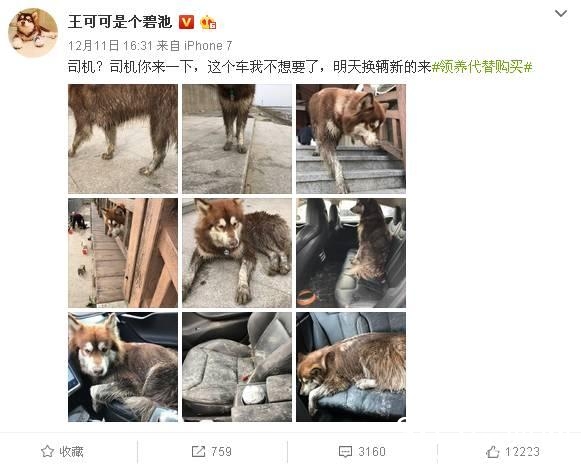Open photo of dog sitting in car backseat

coord(351,253)
